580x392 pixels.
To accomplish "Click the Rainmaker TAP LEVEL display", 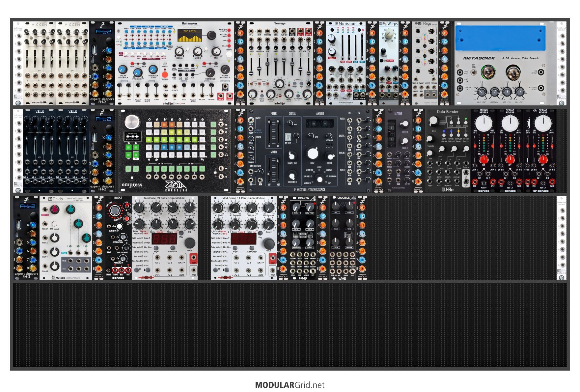I will tap(190, 35).
